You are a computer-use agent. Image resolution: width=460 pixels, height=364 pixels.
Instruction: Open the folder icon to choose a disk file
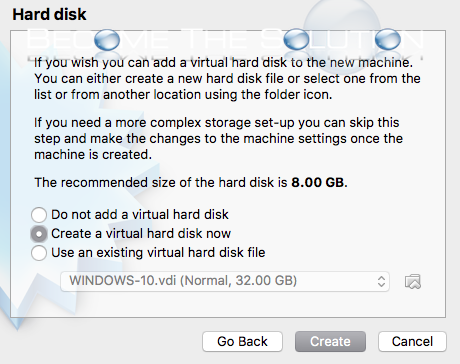(413, 282)
